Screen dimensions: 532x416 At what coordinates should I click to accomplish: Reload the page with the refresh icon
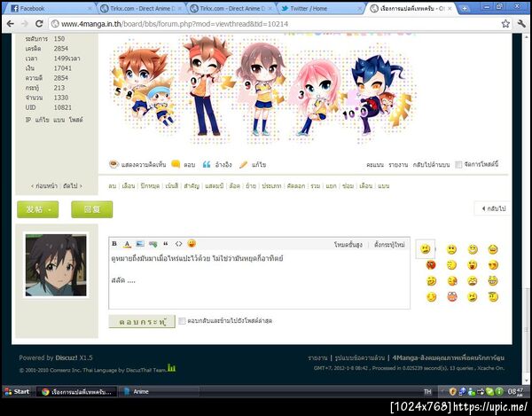[x=39, y=23]
